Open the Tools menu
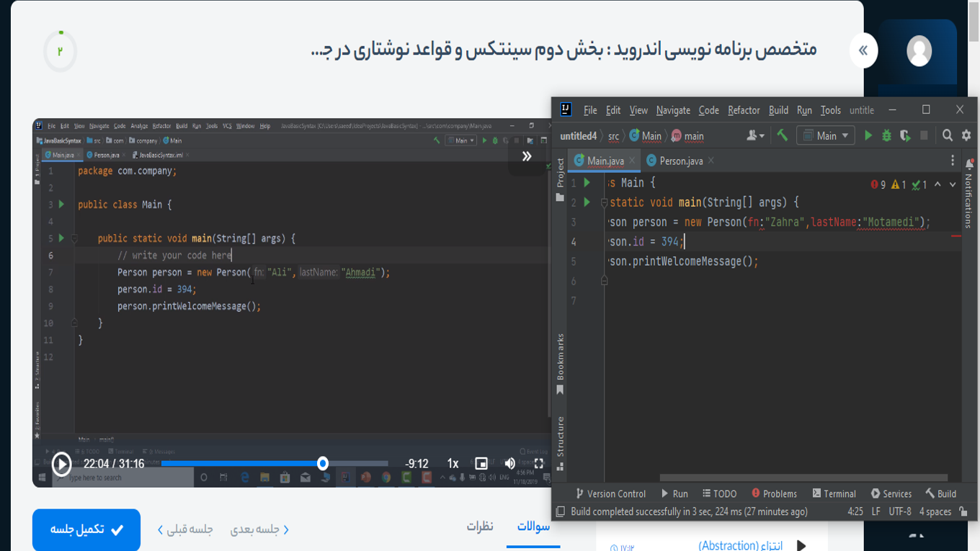 tap(830, 110)
